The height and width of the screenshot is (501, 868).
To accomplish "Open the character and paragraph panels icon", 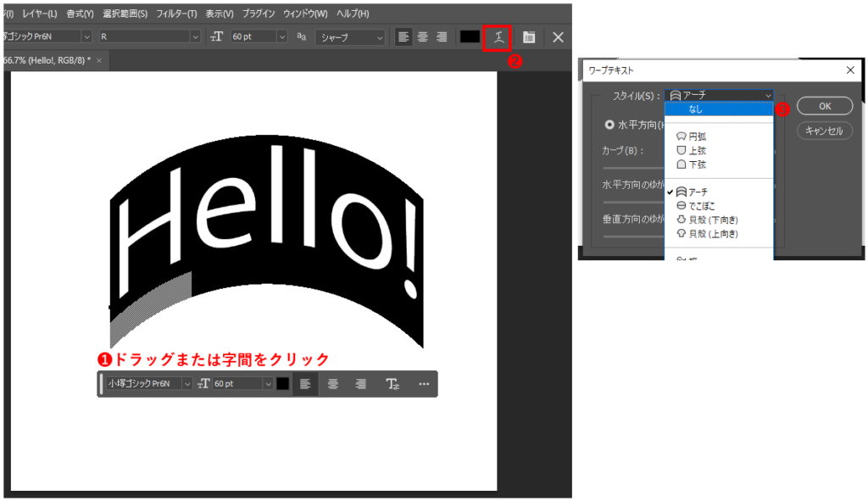I will tap(529, 37).
